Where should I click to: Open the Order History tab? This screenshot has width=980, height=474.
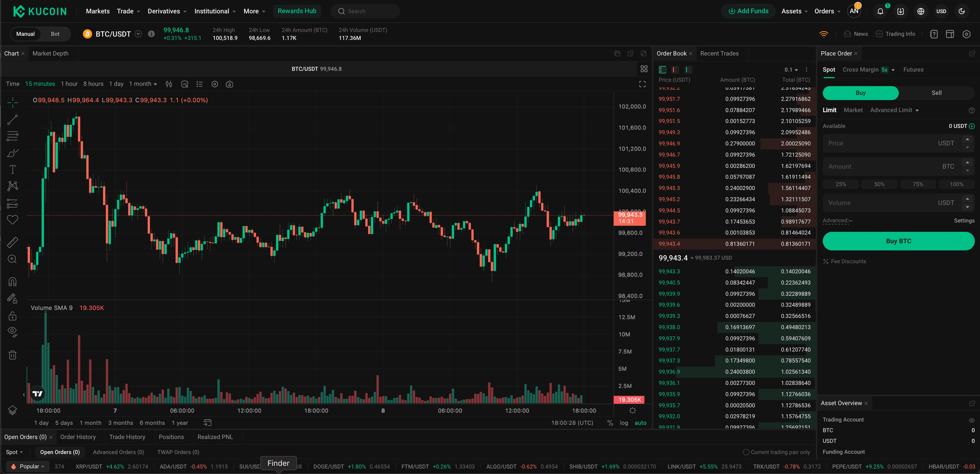coord(78,437)
